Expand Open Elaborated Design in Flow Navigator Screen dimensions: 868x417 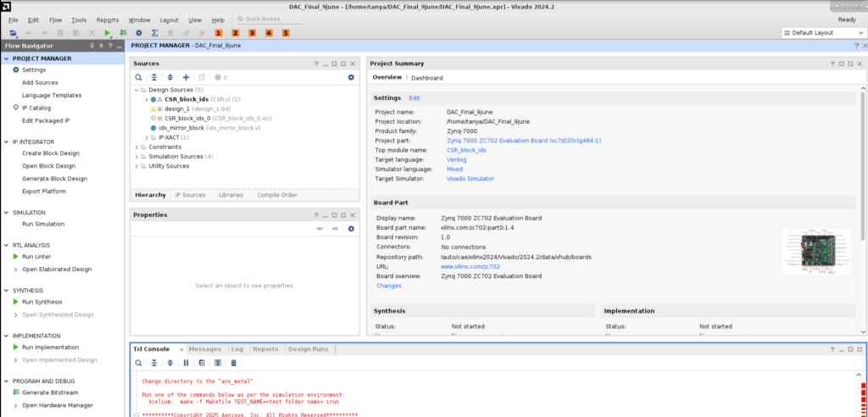(15, 270)
